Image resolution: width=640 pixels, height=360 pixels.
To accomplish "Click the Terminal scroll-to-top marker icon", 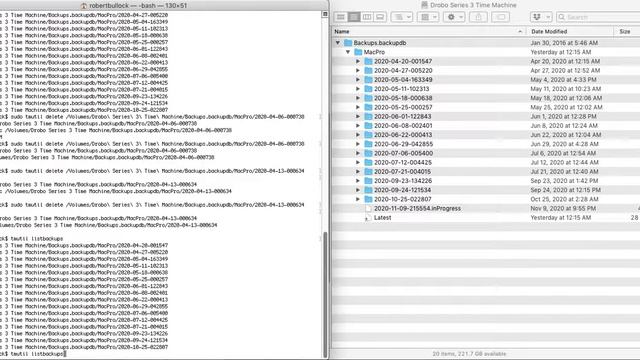I will pos(325,14).
